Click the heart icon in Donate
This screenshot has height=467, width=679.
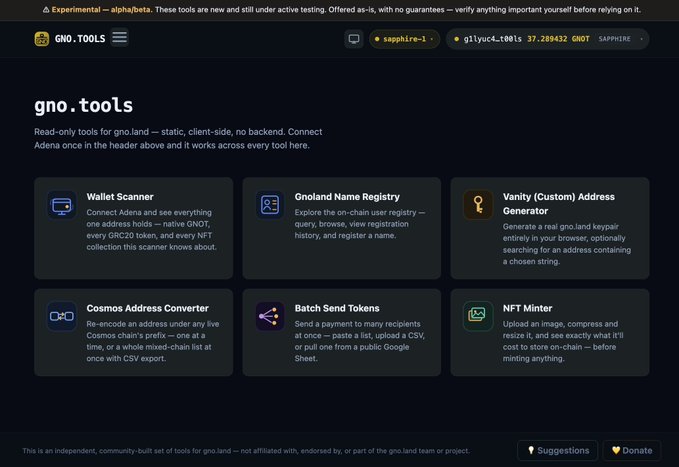click(x=616, y=450)
